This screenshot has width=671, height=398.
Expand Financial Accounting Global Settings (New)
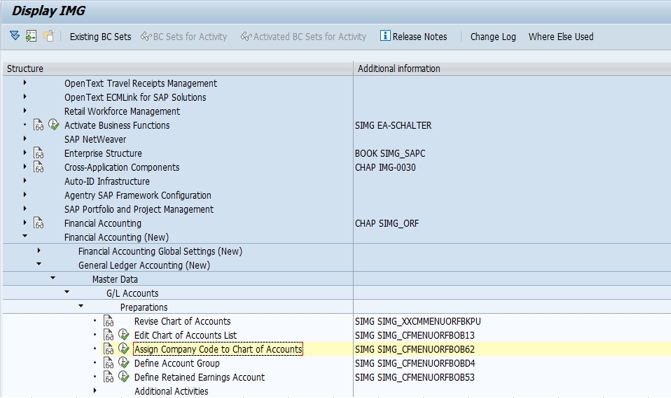(x=39, y=251)
